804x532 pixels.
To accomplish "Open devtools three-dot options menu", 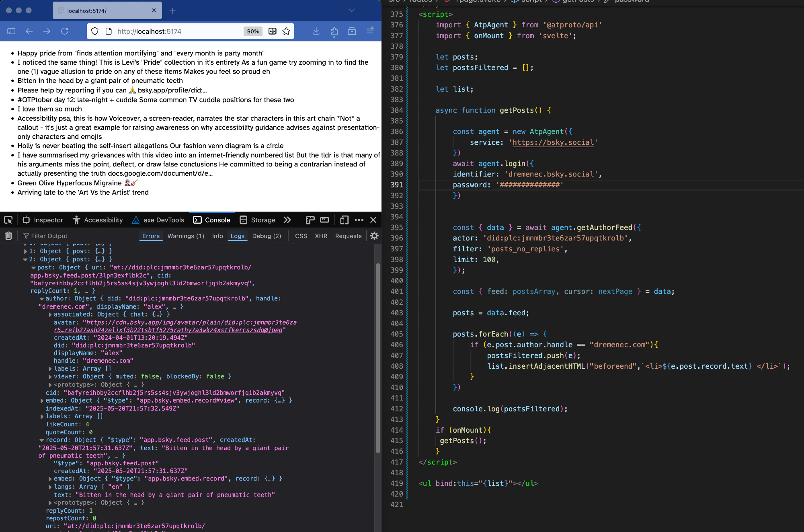I will click(x=359, y=220).
